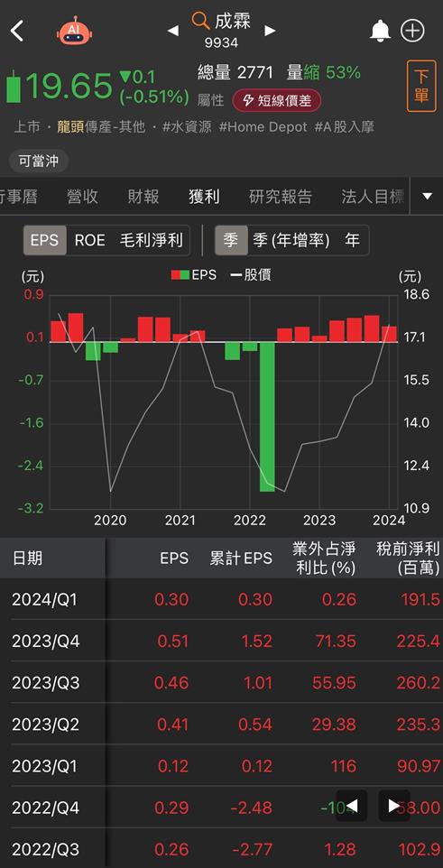Tap EPS value 0.51 in 2023/Q4
This screenshot has height=868, width=443.
172,641
